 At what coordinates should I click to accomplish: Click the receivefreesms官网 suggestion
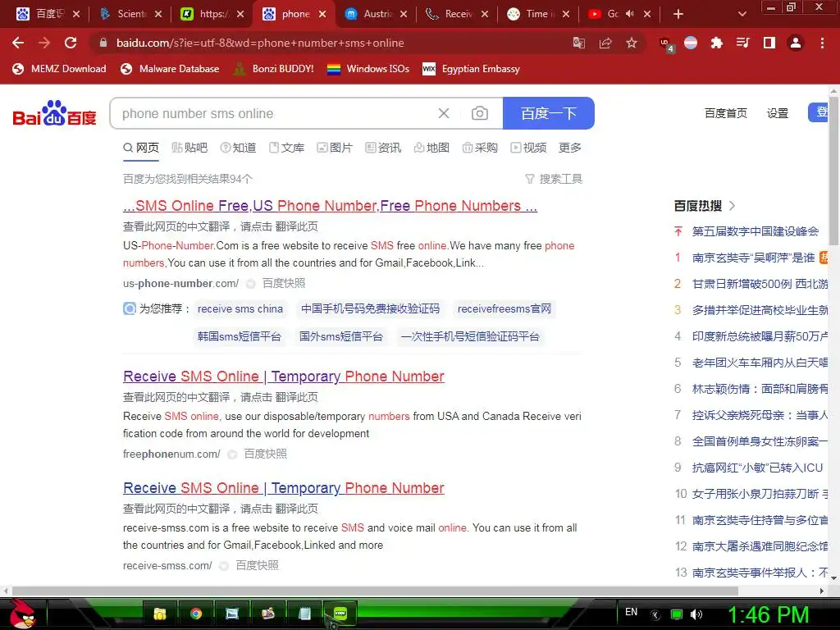(504, 308)
